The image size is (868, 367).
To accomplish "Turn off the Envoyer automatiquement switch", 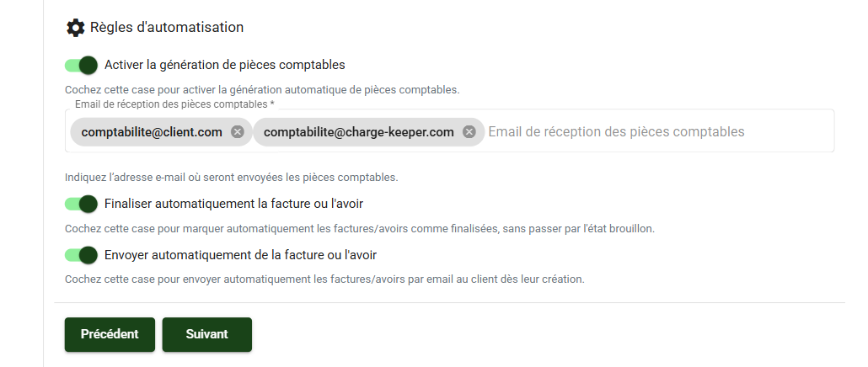I will point(82,255).
